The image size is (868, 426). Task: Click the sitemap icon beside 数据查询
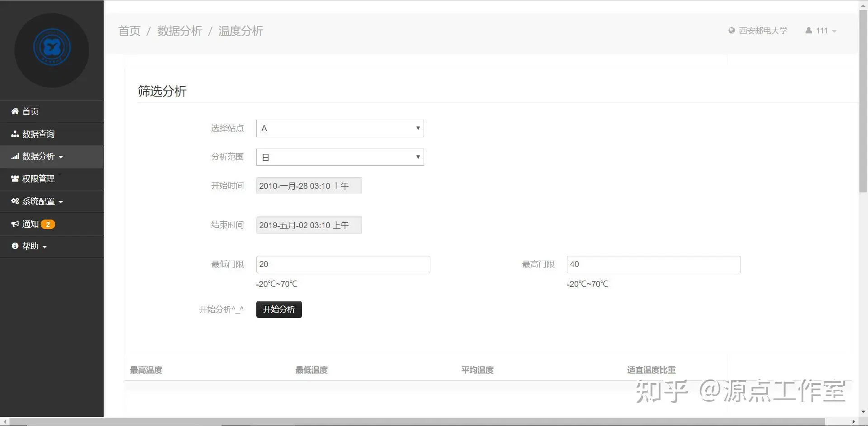coord(15,134)
